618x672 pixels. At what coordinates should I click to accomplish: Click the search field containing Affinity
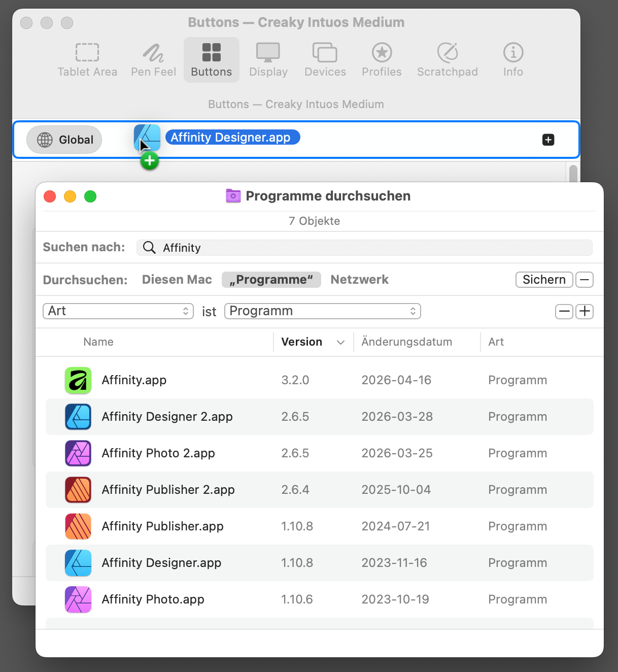click(364, 248)
